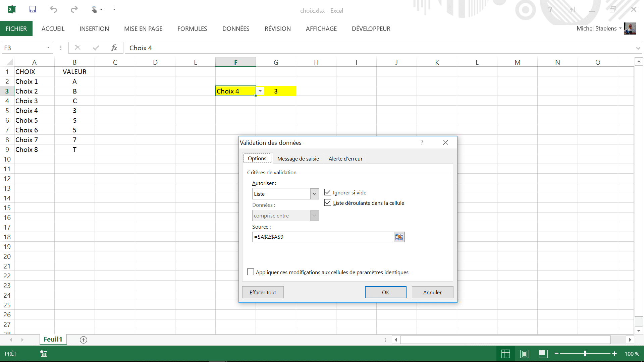Open the DONNÉES ribbon tab
The width and height of the screenshot is (644, 362).
coord(236,29)
